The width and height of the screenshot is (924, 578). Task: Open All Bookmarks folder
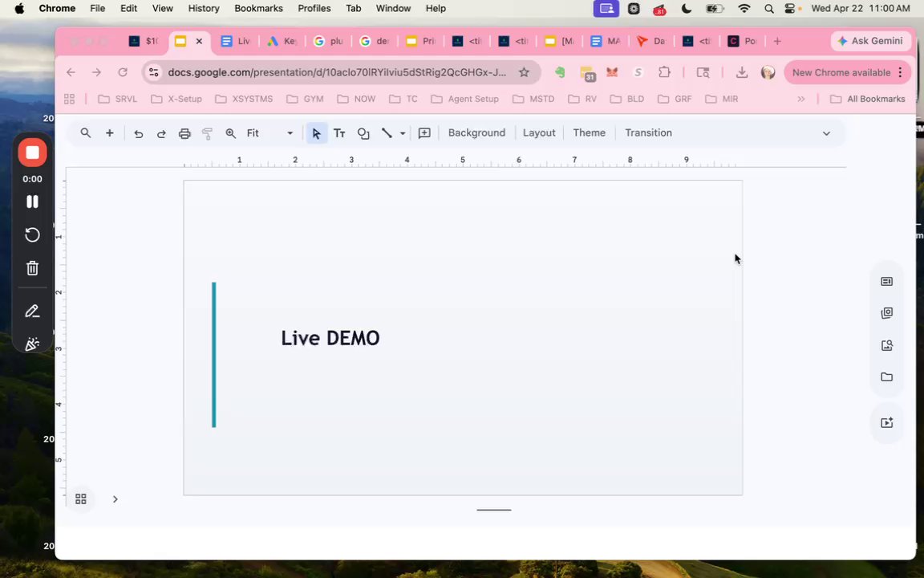(x=867, y=99)
